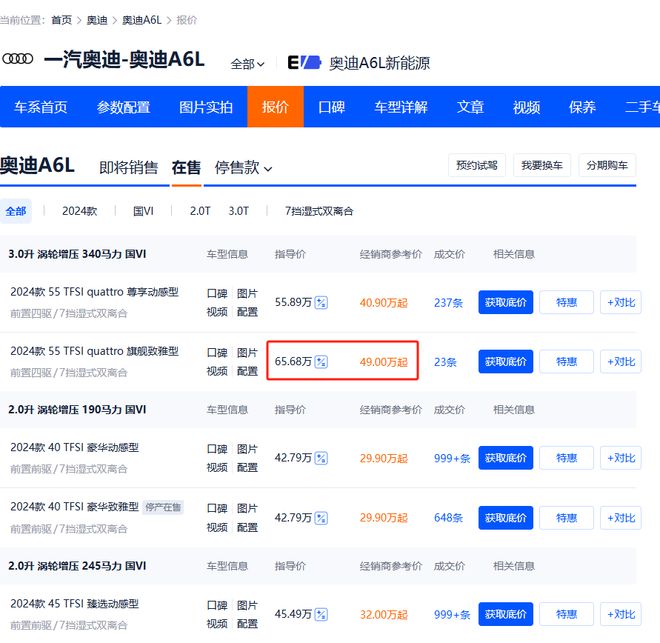Screen dimensions: 660x643
Task: Switch to 在售 tab
Action: [186, 167]
